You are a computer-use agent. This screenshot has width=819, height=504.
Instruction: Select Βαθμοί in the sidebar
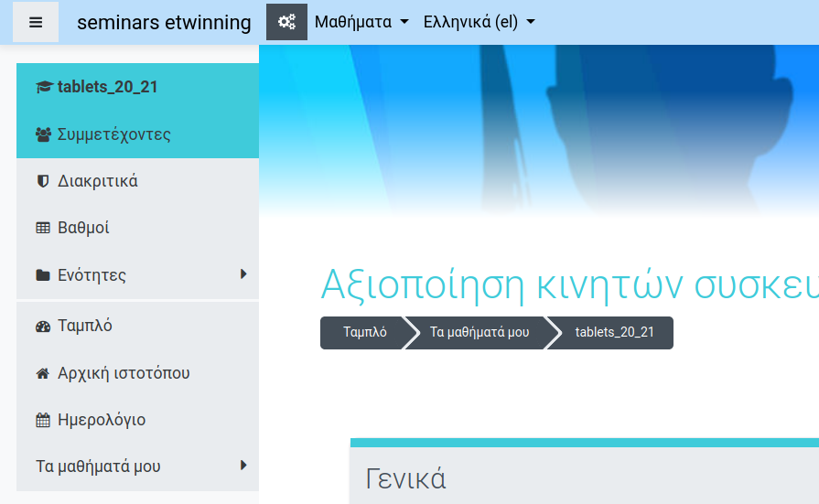click(83, 228)
